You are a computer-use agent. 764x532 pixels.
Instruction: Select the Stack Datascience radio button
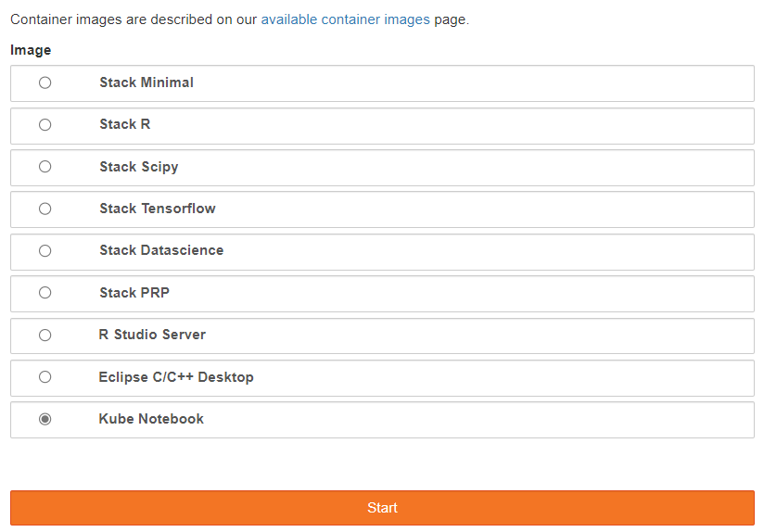click(45, 251)
